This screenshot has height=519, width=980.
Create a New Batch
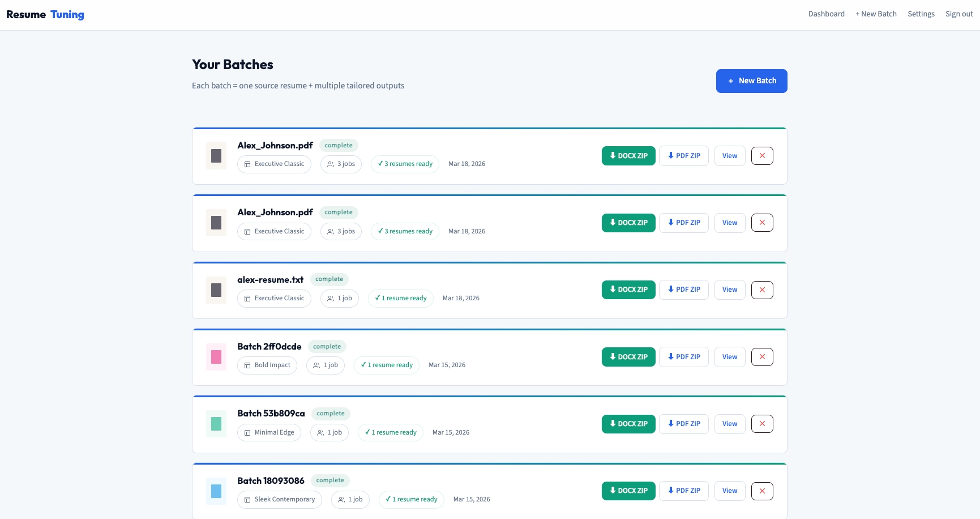tap(751, 81)
